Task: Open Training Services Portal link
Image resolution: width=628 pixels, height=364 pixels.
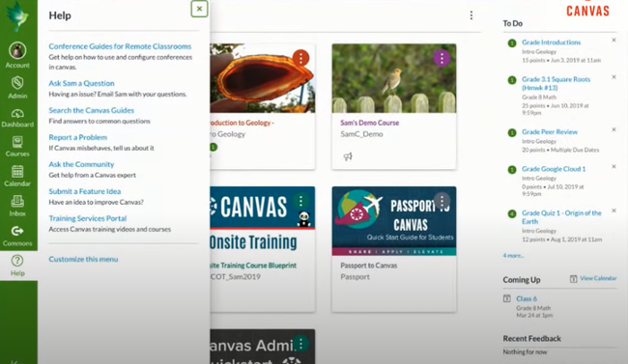Action: click(87, 218)
